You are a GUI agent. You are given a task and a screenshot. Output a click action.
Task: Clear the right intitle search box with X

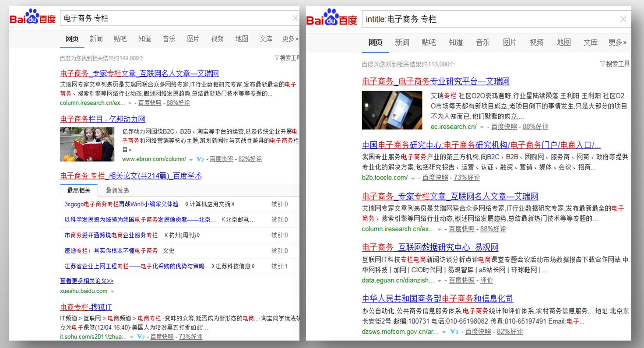coord(623,19)
